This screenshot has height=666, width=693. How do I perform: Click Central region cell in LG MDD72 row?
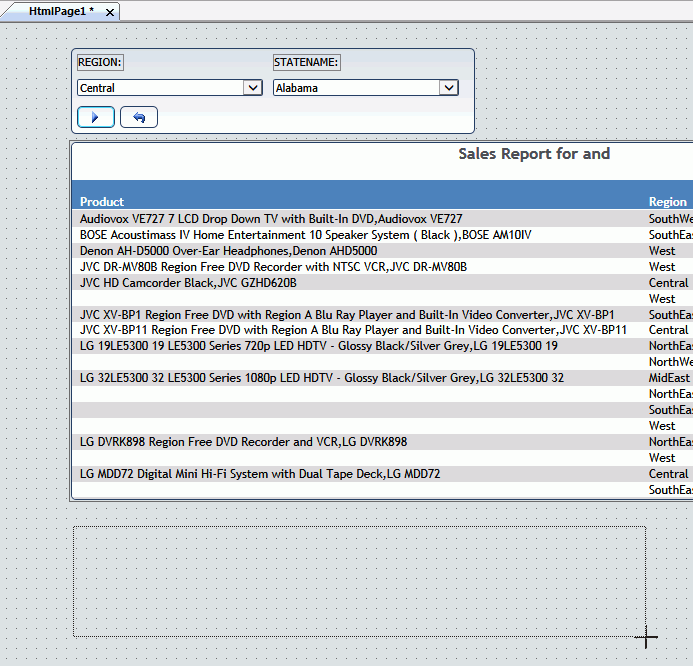click(x=668, y=474)
